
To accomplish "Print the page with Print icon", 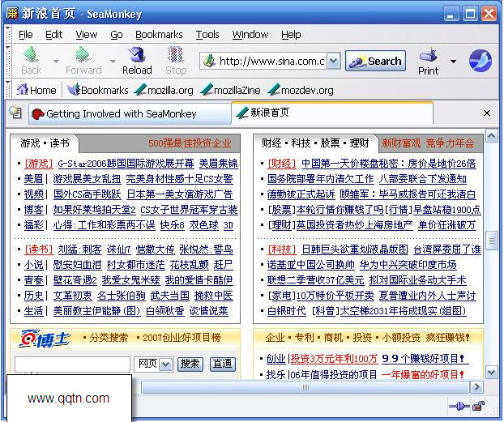I will point(428,54).
